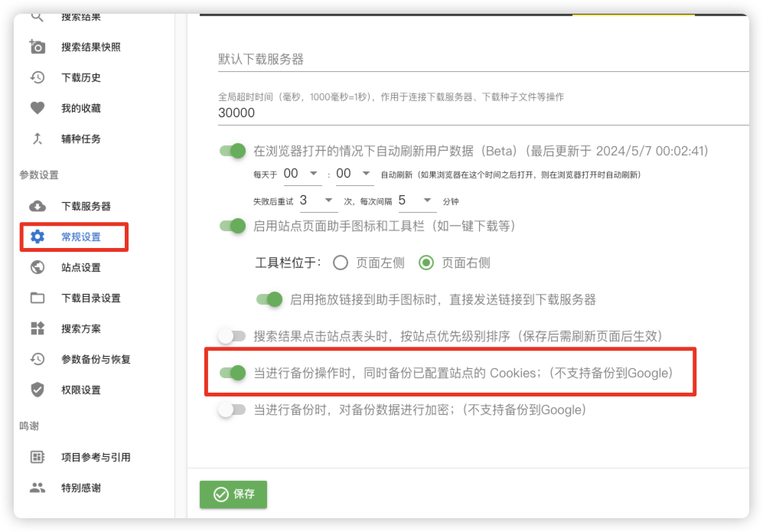Screen dimensions: 763x532
Task: Open 参数备份与恢复 menu item
Action: click(96, 359)
